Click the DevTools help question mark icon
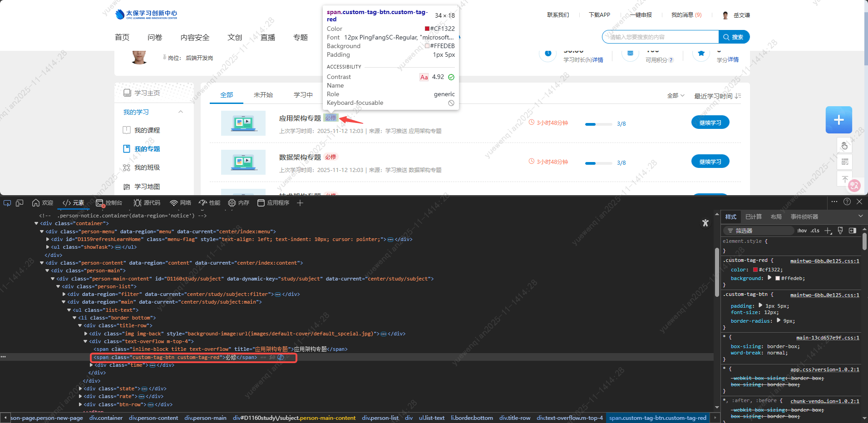868x423 pixels. 847,202
